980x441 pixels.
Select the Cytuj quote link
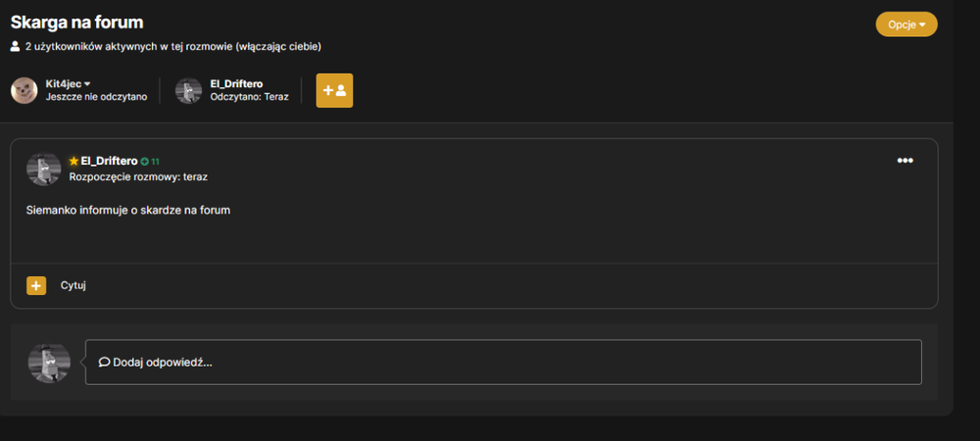tap(73, 285)
